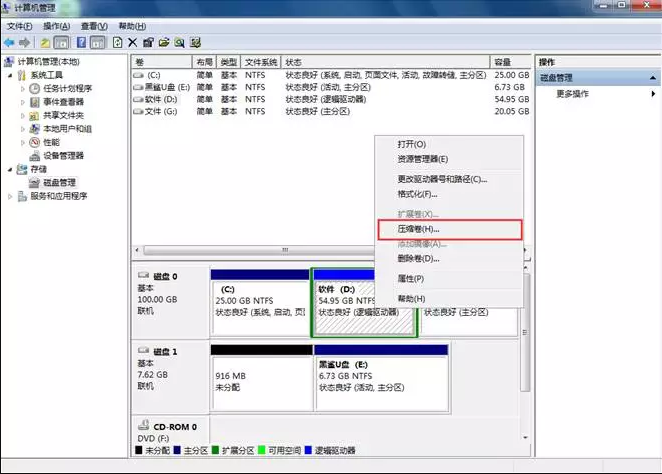Viewport: 662px width, 474px height.
Task: Open the 操作(A) menu in menu bar
Action: 57,25
